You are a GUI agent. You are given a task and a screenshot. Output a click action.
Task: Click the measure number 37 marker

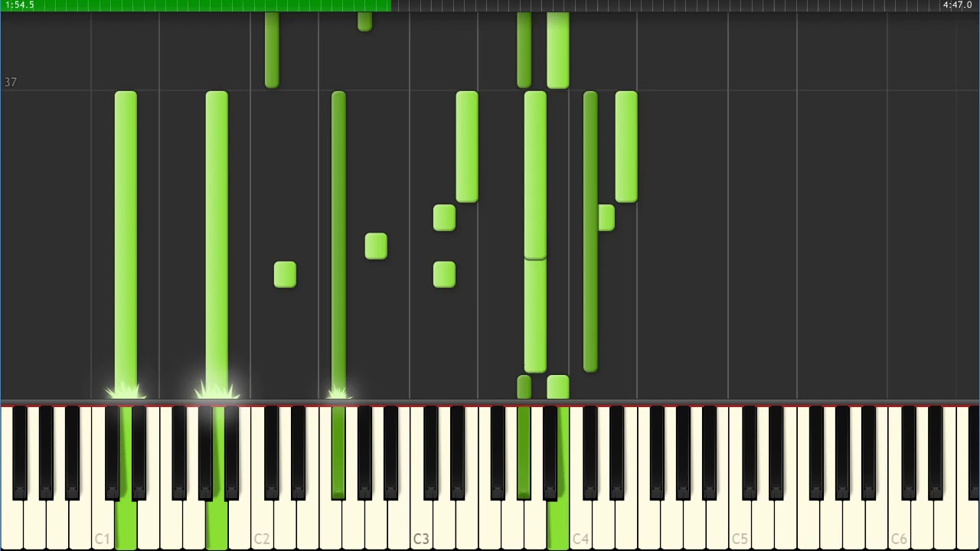10,82
